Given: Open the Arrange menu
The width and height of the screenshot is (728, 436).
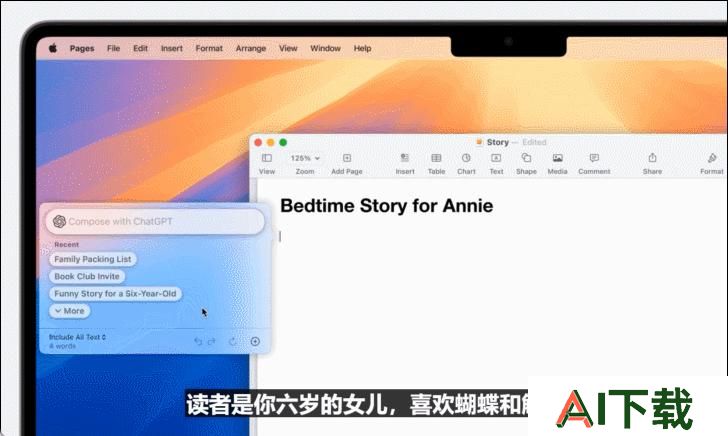Looking at the screenshot, I should coord(251,48).
